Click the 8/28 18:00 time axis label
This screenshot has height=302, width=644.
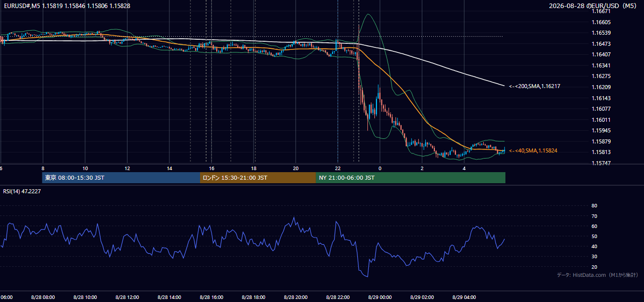tap(254, 297)
